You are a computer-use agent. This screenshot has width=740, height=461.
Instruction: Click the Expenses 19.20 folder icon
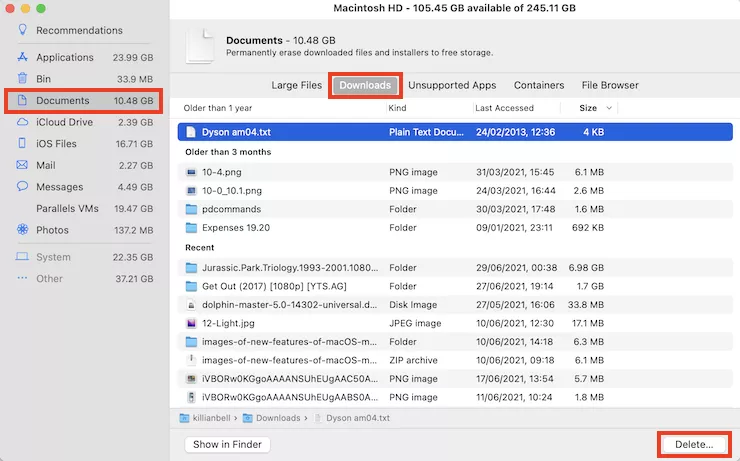[x=191, y=228]
